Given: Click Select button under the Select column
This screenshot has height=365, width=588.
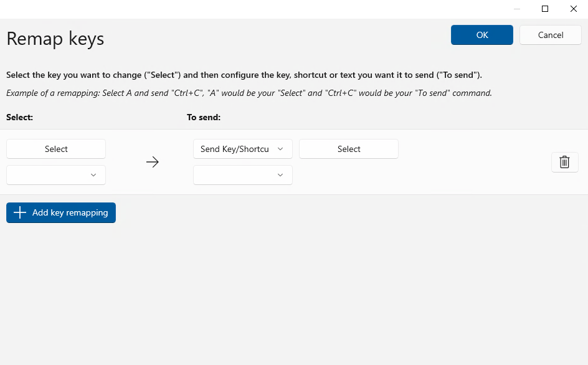Looking at the screenshot, I should 56,149.
